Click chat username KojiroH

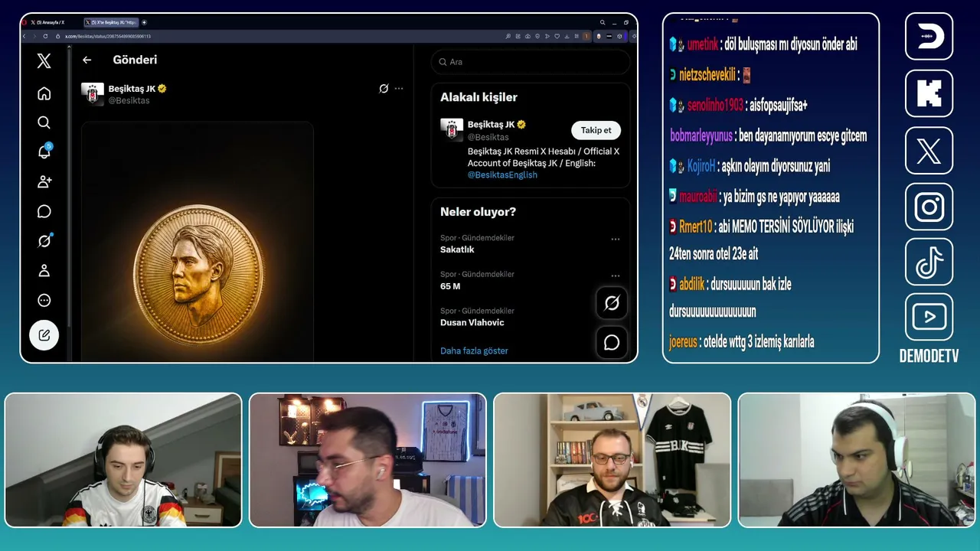(x=701, y=166)
